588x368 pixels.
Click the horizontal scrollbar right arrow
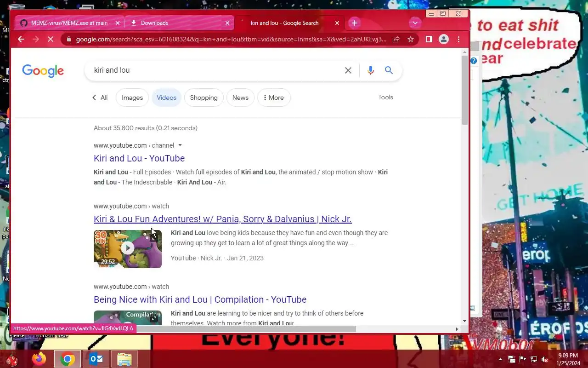tap(457, 329)
